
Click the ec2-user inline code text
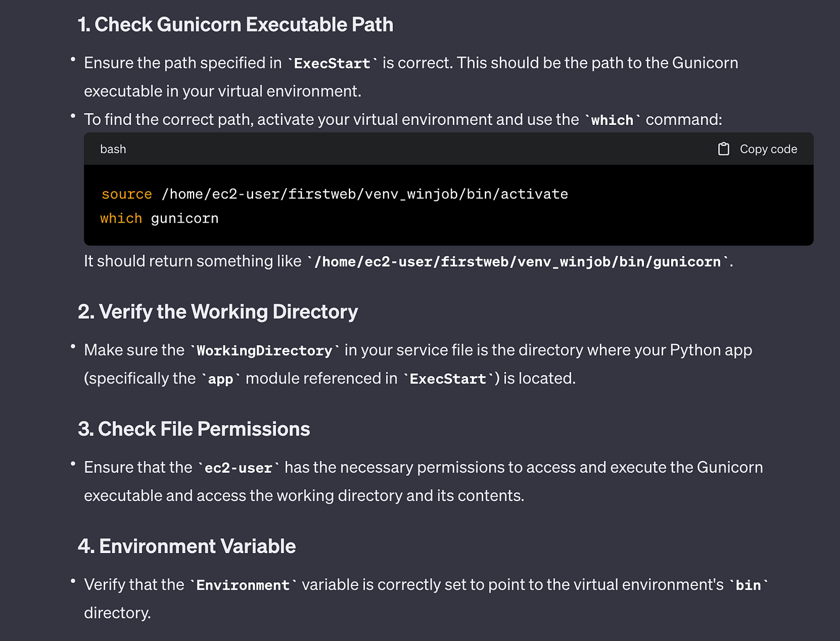click(x=239, y=468)
